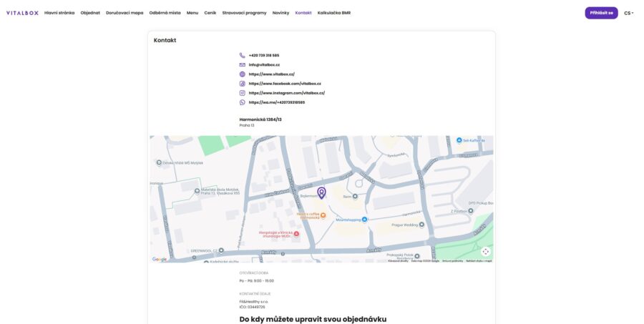Open the wa.me WhatsApp link

277,103
